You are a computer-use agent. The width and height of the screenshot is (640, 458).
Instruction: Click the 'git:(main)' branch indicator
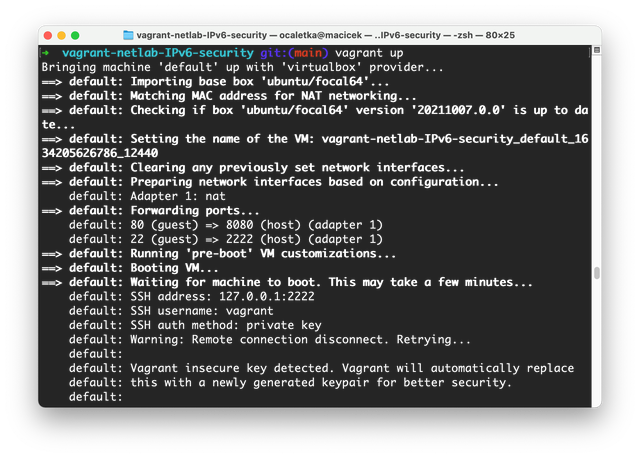pyautogui.click(x=294, y=53)
